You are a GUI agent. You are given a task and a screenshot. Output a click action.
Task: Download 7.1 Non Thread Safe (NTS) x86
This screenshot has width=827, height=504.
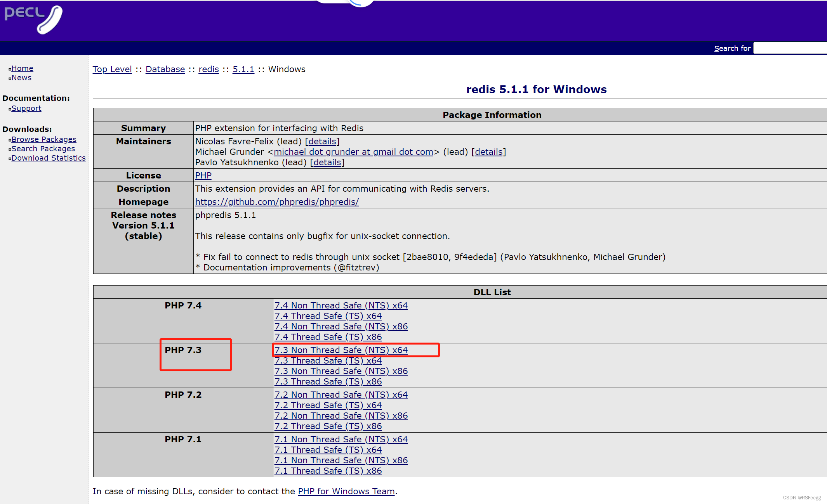341,460
